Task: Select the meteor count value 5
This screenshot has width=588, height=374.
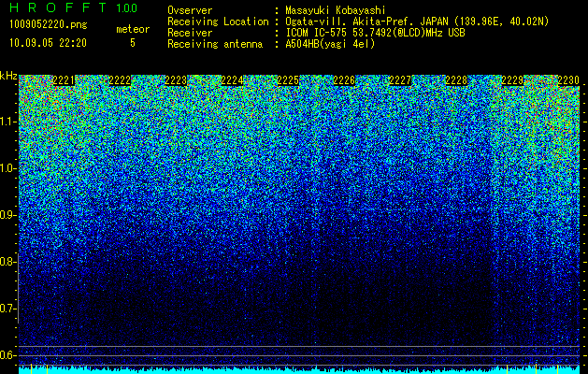Action: point(133,43)
